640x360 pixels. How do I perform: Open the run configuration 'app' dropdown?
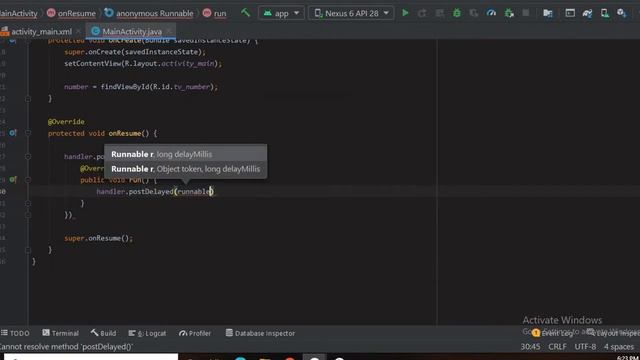(281, 13)
